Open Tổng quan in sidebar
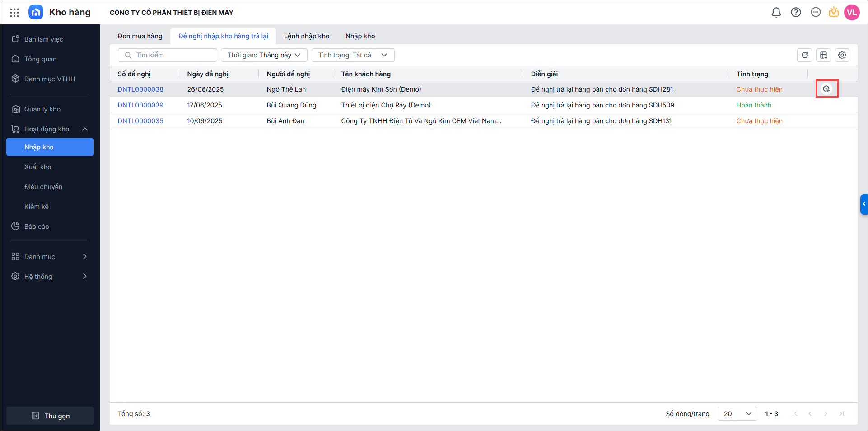 point(50,59)
